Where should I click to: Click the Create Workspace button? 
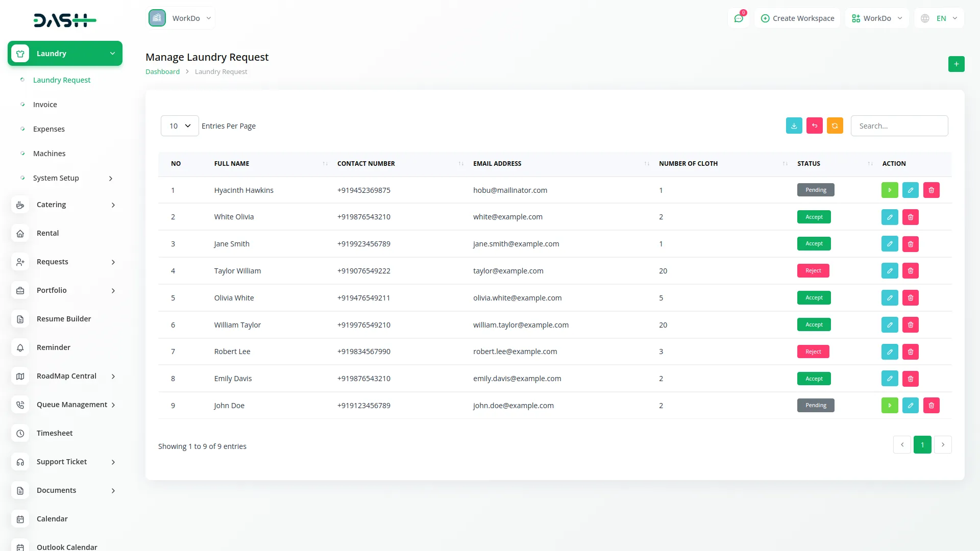click(797, 18)
